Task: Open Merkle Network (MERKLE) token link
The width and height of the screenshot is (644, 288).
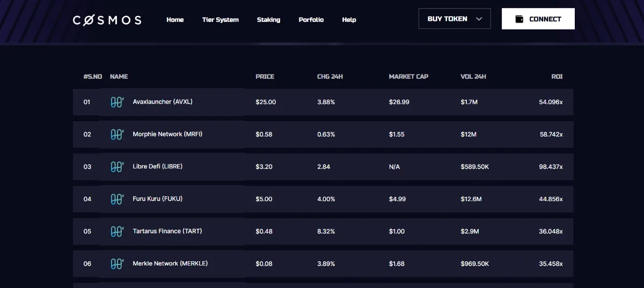Action: pos(170,263)
